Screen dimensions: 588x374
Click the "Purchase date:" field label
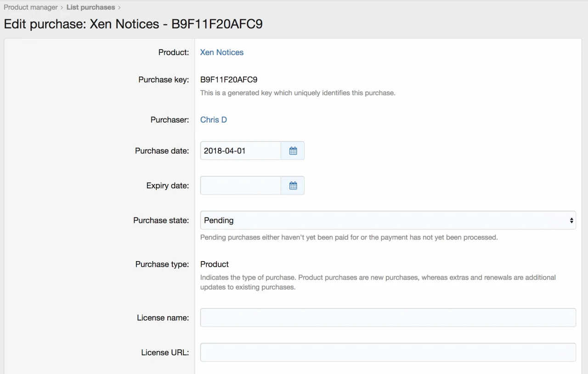pyautogui.click(x=162, y=151)
